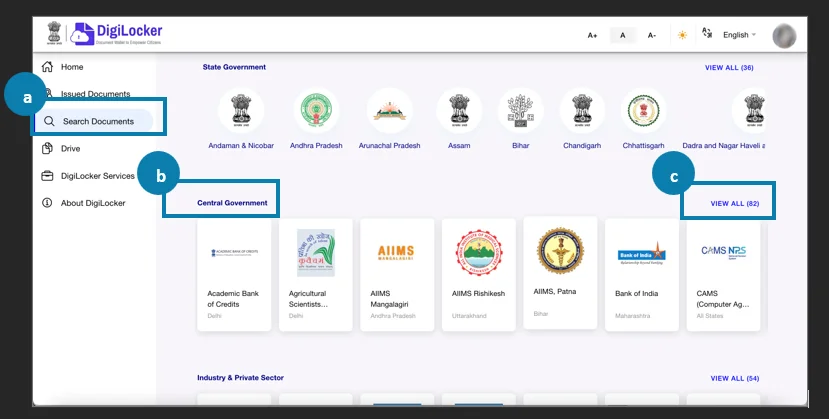Open the CAMS NPS card
829x419 pixels.
723,275
